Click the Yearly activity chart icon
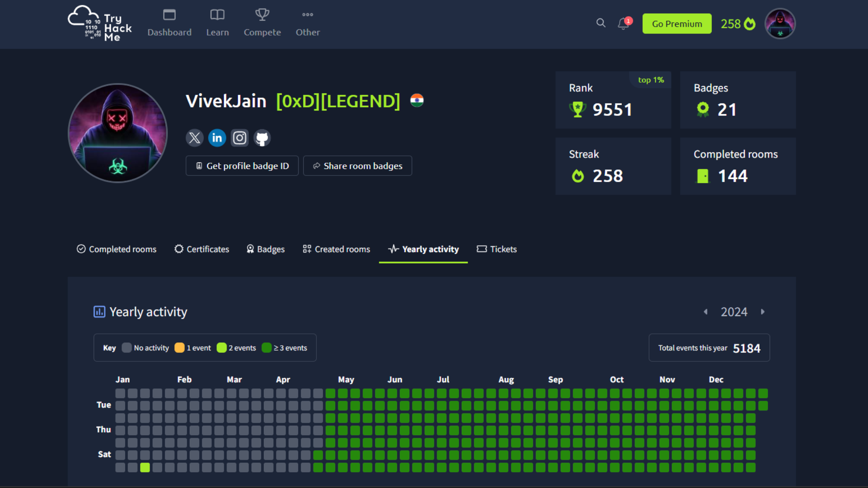868x488 pixels. (x=99, y=312)
